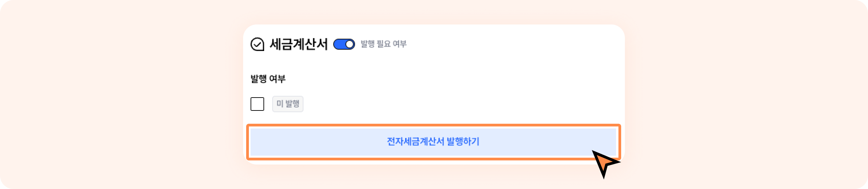Turn off the switch next to 세금계산서

click(x=344, y=44)
